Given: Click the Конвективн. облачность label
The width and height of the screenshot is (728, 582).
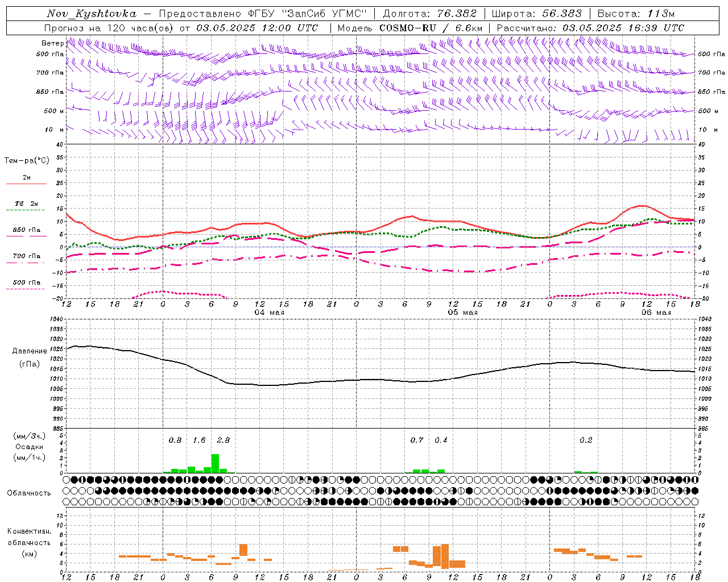Looking at the screenshot, I should (30, 537).
